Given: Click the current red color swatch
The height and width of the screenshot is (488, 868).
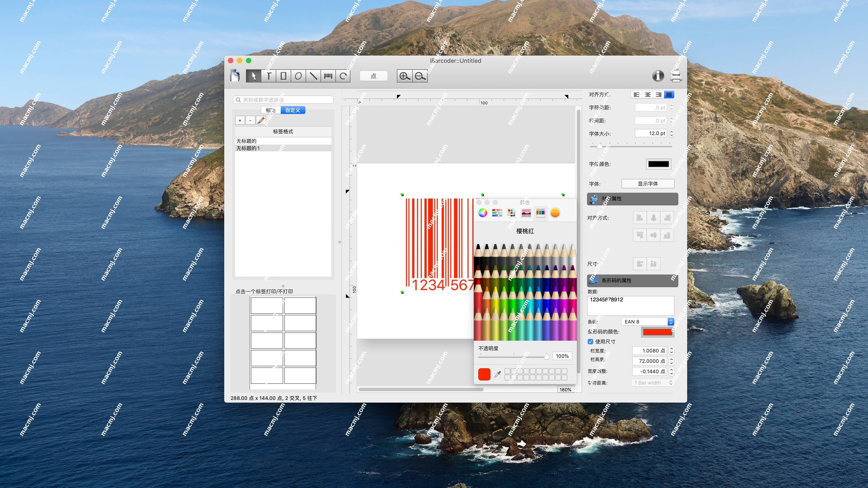Looking at the screenshot, I should [x=484, y=374].
